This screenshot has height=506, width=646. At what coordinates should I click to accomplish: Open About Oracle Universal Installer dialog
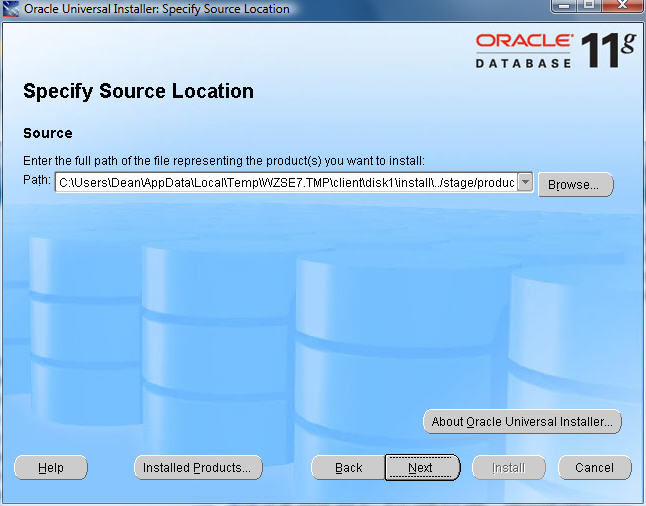(x=522, y=422)
